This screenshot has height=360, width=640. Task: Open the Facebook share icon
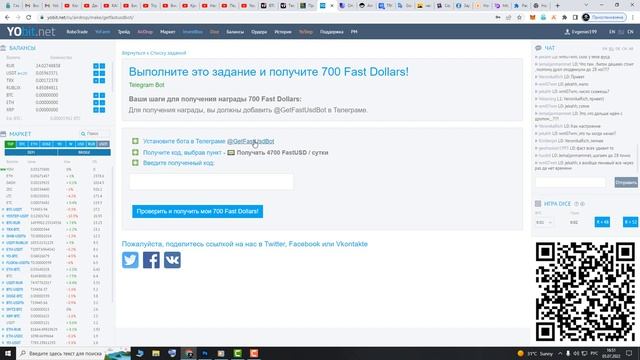pos(151,260)
